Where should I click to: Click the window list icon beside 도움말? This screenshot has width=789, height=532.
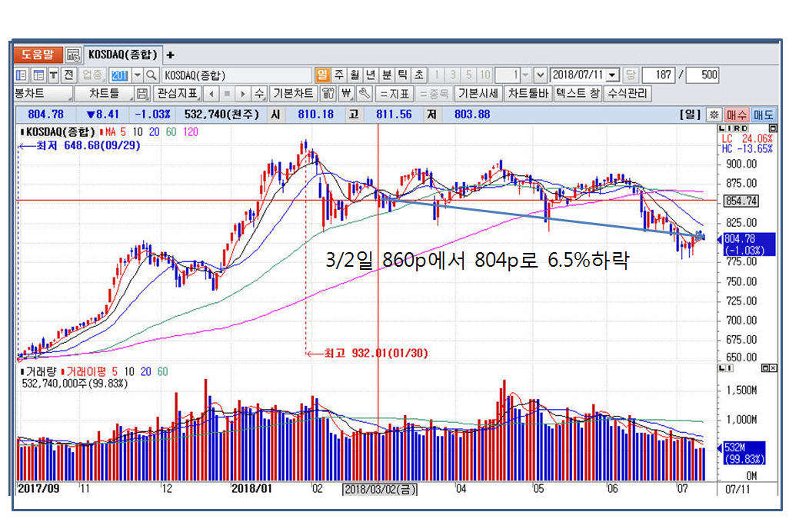[73, 55]
